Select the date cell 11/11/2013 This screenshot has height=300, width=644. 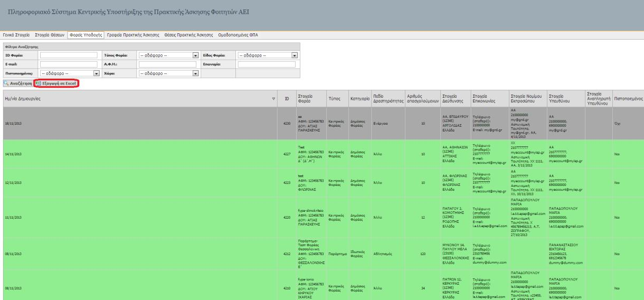(x=140, y=217)
